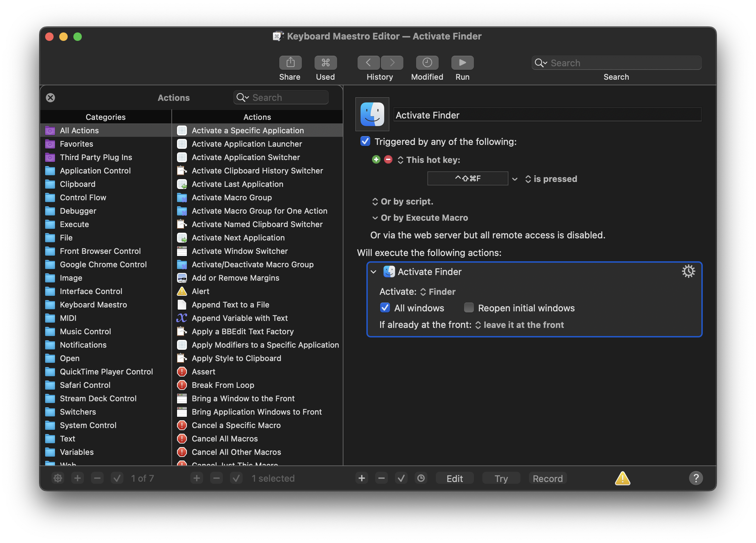Run the macro with the Run button
The image size is (756, 543).
462,63
